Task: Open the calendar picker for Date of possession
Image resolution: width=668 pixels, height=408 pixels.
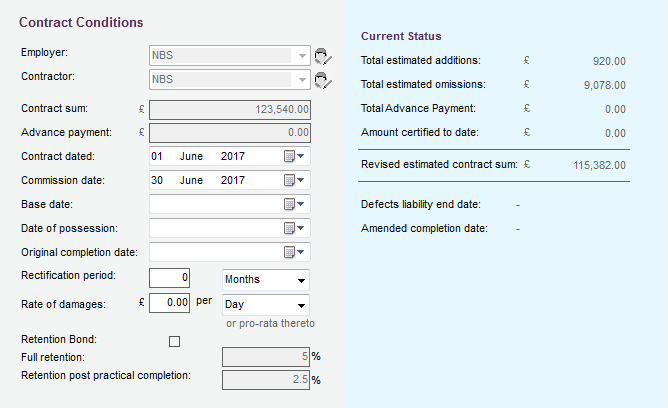Action: coord(294,228)
